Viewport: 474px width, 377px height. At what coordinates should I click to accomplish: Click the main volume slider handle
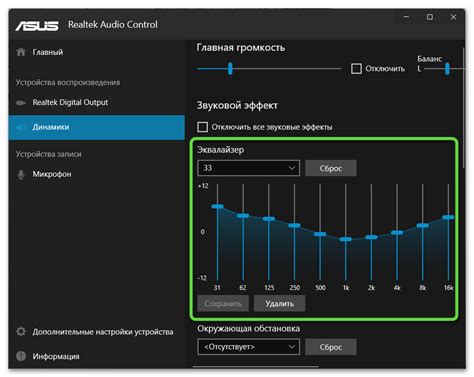(230, 69)
